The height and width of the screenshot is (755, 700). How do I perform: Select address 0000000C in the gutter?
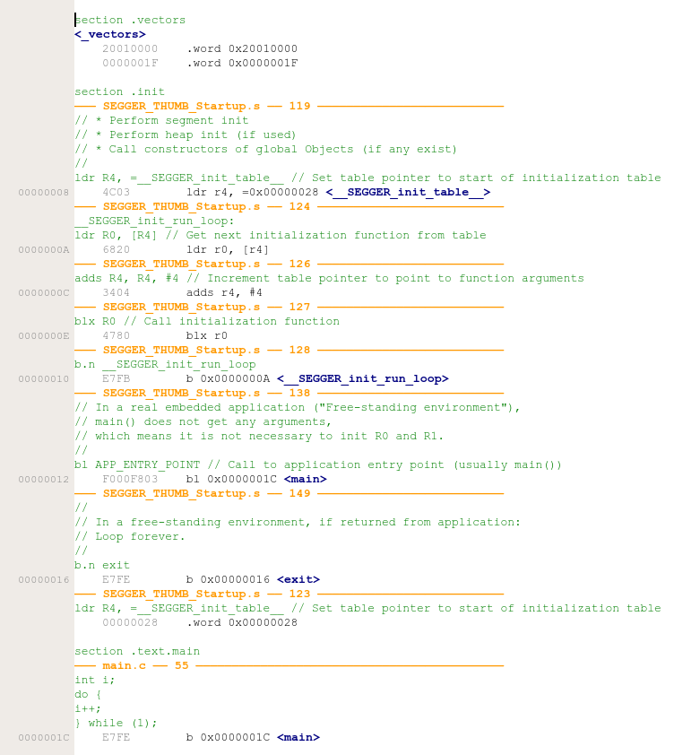(44, 292)
